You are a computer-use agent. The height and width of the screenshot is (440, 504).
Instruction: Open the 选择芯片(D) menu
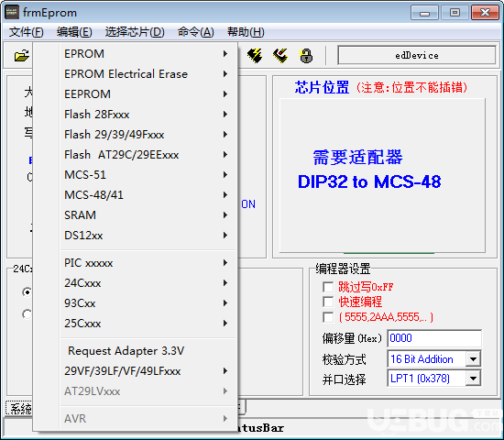point(135,32)
